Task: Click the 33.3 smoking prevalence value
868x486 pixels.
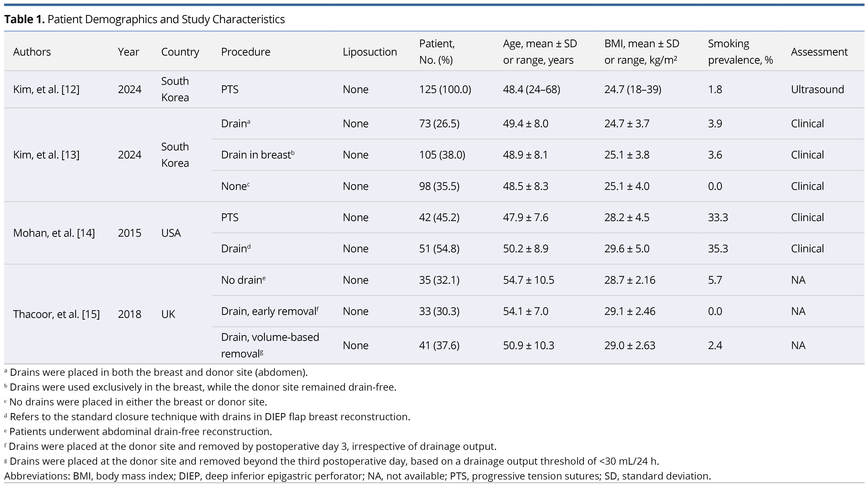Action: 718,217
